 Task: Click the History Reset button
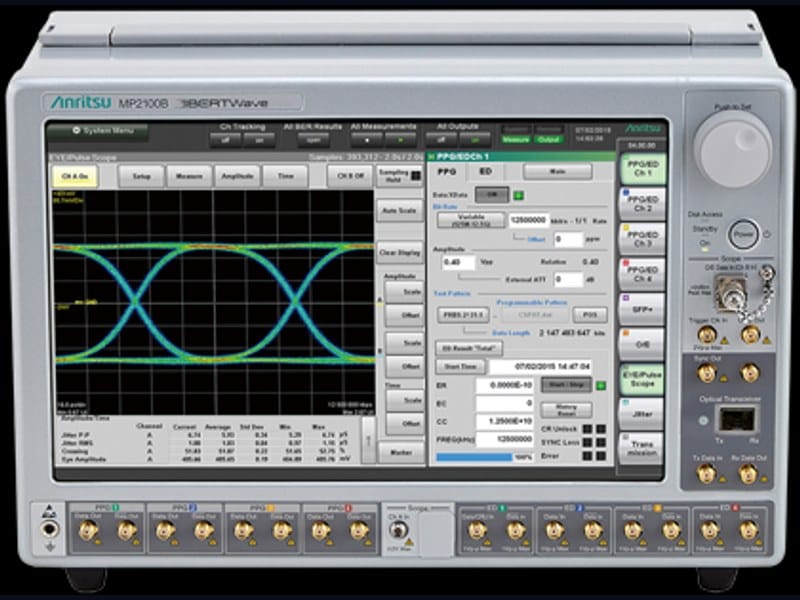tap(566, 410)
